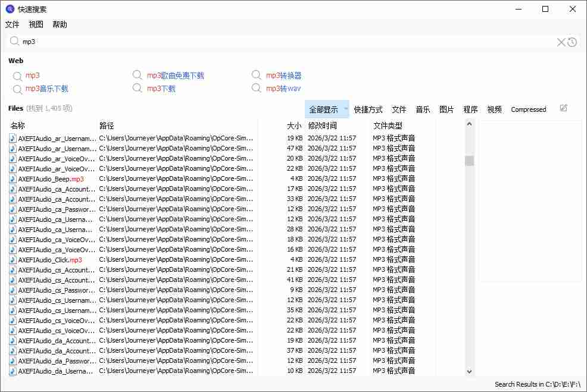The height and width of the screenshot is (392, 587).
Task: Open search history via the clock icon
Action: click(572, 42)
